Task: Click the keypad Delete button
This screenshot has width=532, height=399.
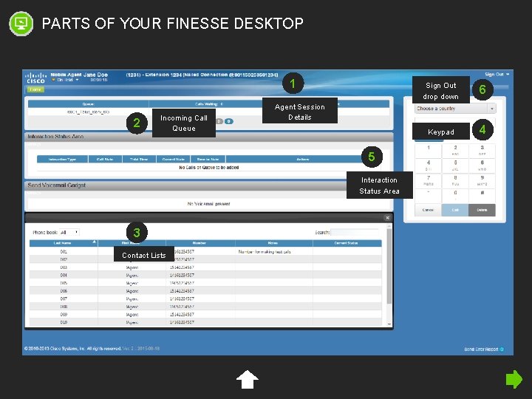Action: [482, 210]
